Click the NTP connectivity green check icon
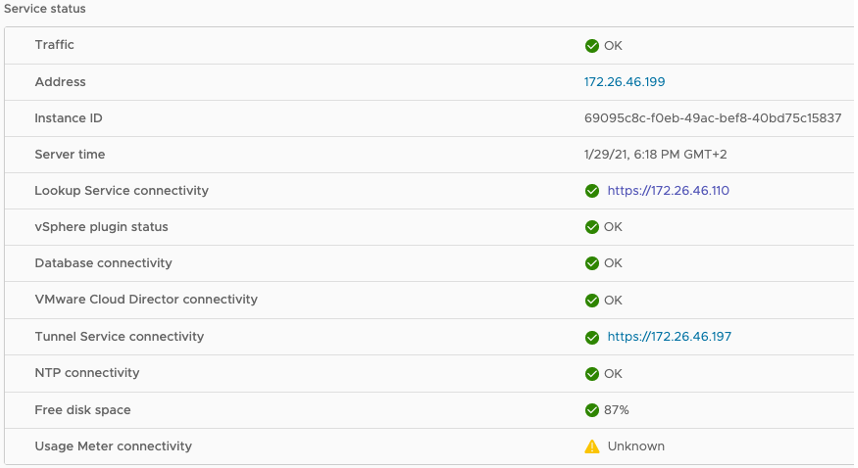Screen dimensions: 858x468 [x=592, y=373]
